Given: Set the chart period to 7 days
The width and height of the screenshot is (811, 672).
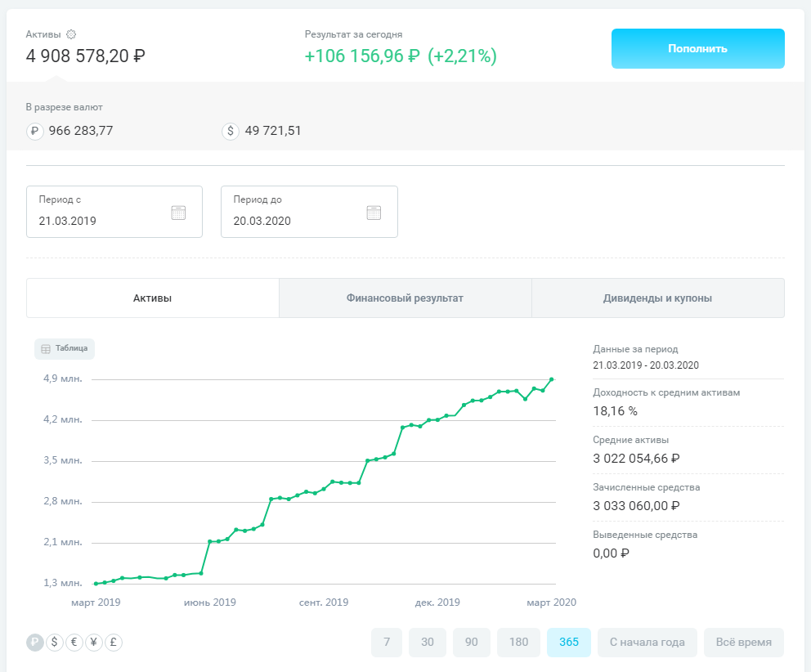Looking at the screenshot, I should tap(387, 643).
